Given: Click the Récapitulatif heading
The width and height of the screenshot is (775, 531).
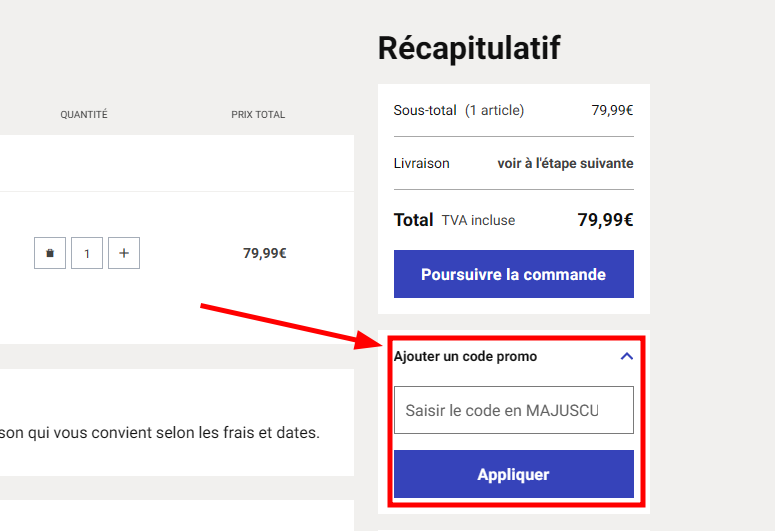Looking at the screenshot, I should (469, 48).
